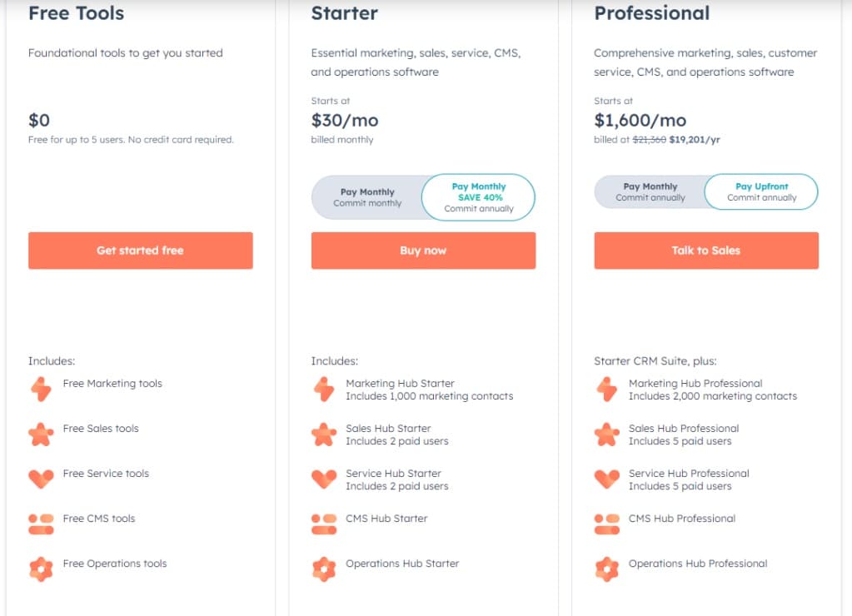The width and height of the screenshot is (852, 616).
Task: Click the Service Hub Professional heart icon
Action: 607,479
